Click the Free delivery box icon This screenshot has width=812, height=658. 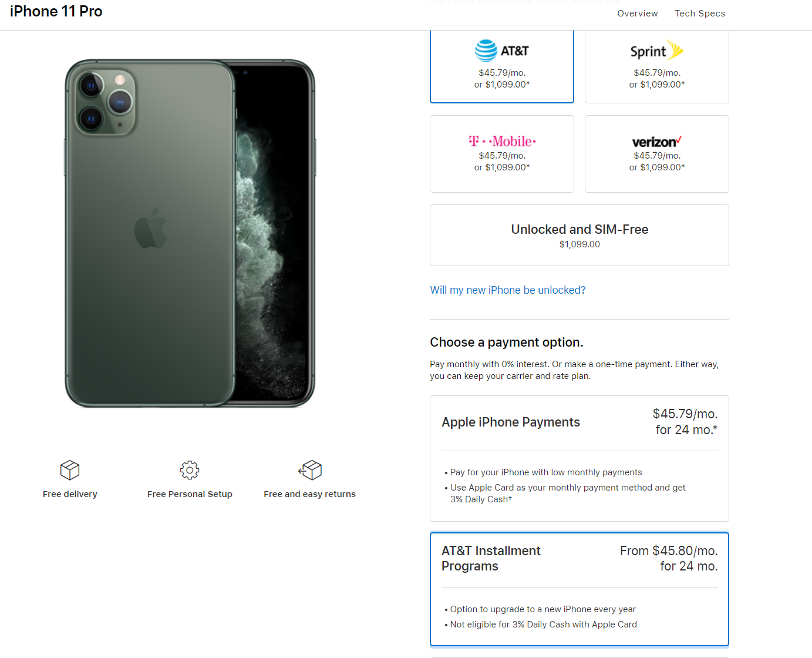click(70, 470)
